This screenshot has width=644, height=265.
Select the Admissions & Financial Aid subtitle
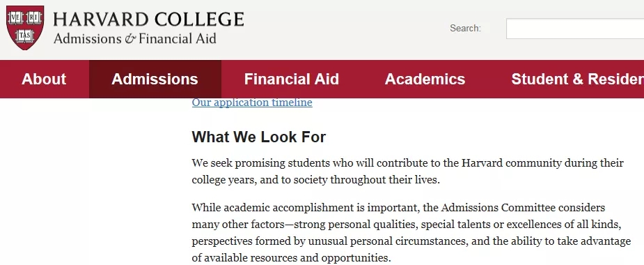(x=134, y=38)
